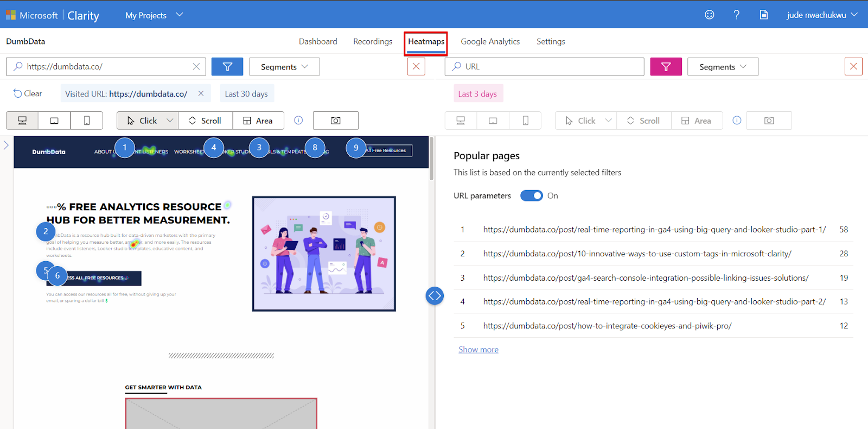Open info icon on right pane
The height and width of the screenshot is (429, 868).
(x=737, y=120)
